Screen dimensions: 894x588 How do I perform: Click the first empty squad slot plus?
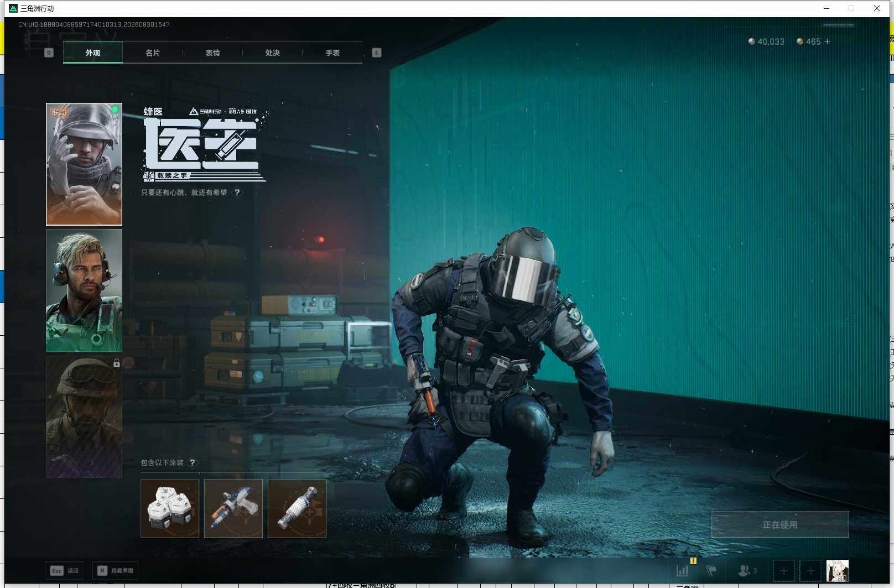pyautogui.click(x=784, y=570)
